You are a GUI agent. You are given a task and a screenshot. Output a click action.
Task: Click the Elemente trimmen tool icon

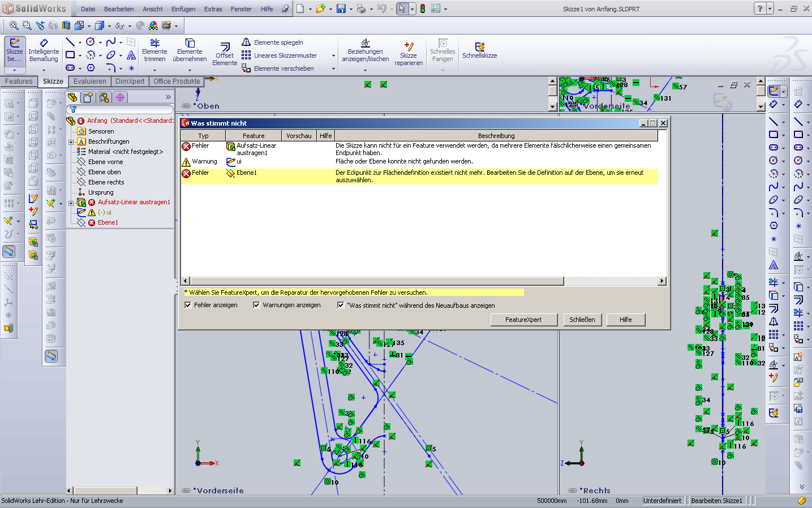coord(154,43)
